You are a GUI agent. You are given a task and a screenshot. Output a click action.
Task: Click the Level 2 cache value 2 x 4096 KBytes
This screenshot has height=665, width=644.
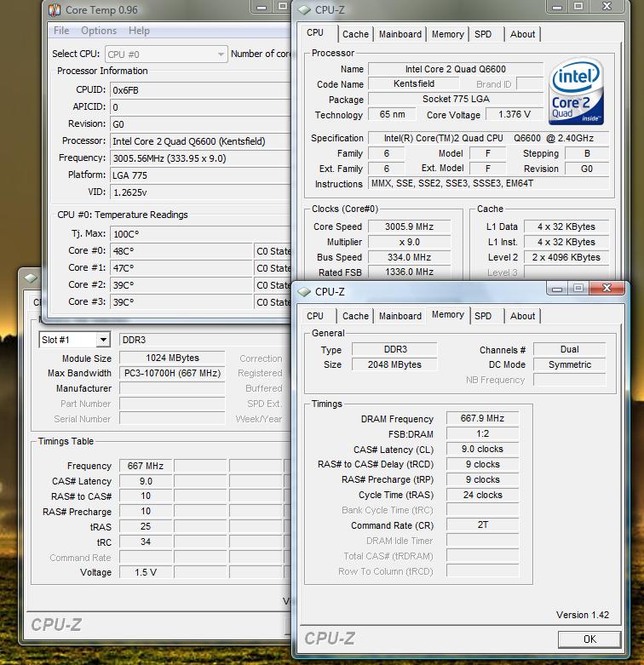[566, 257]
